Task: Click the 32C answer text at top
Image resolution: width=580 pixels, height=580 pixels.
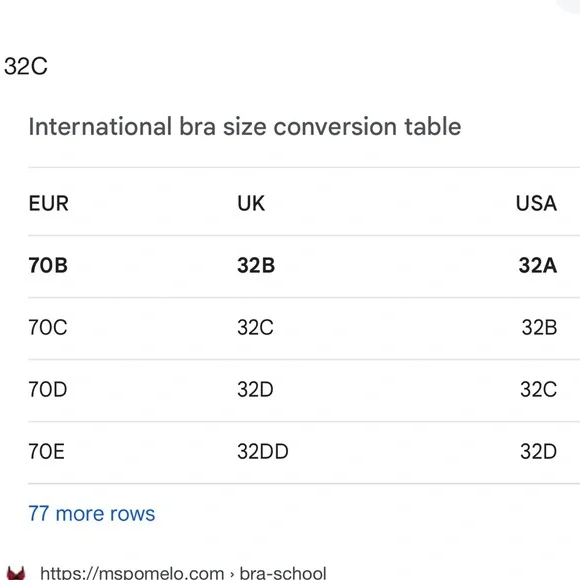Action: tap(26, 67)
